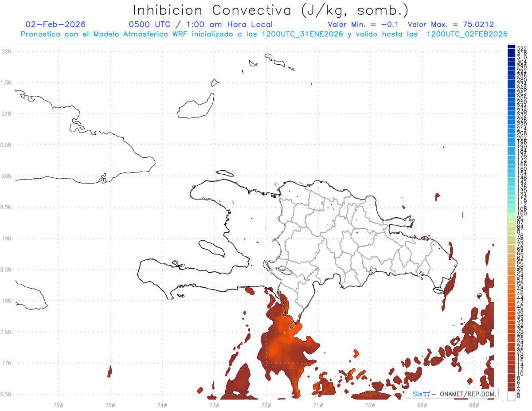Click the "68W" longitude label
The height and width of the screenshot is (411, 532).
(x=474, y=404)
